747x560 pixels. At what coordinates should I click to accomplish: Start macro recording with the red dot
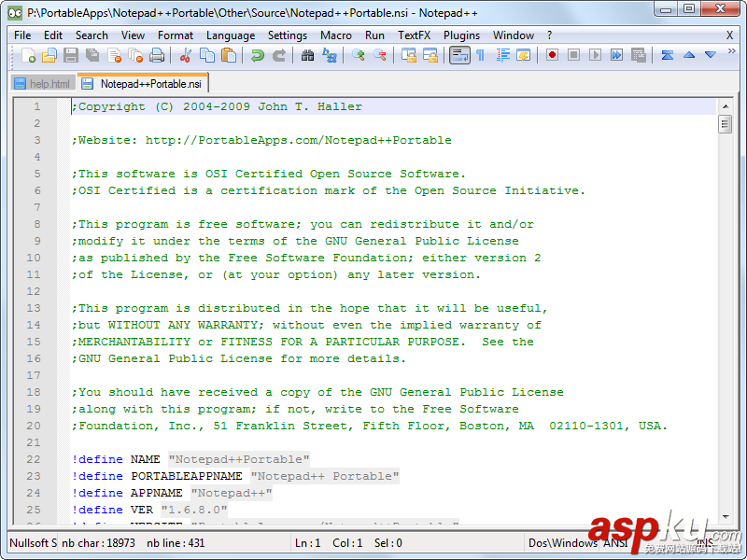(552, 55)
